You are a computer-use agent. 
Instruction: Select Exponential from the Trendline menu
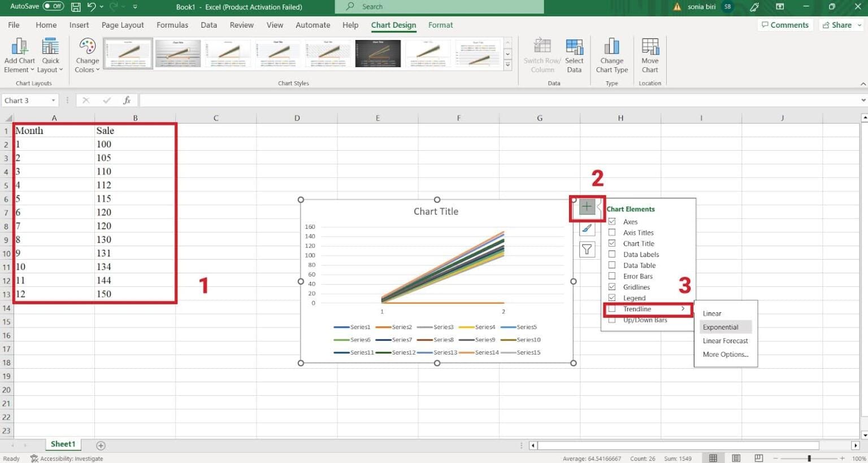(721, 327)
